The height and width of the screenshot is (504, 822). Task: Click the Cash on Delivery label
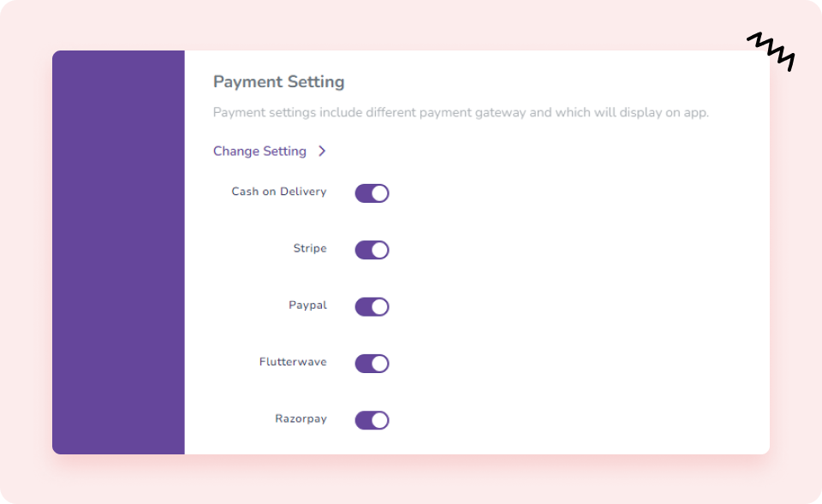(x=279, y=192)
